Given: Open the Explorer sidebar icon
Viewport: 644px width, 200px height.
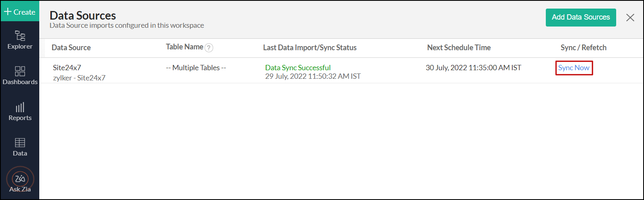Looking at the screenshot, I should [20, 40].
